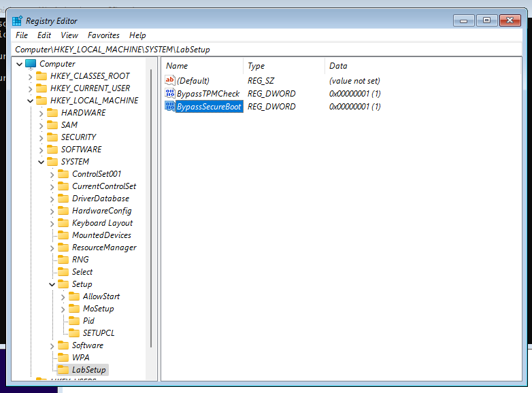Expand the Keyboard Layout key

(52, 224)
